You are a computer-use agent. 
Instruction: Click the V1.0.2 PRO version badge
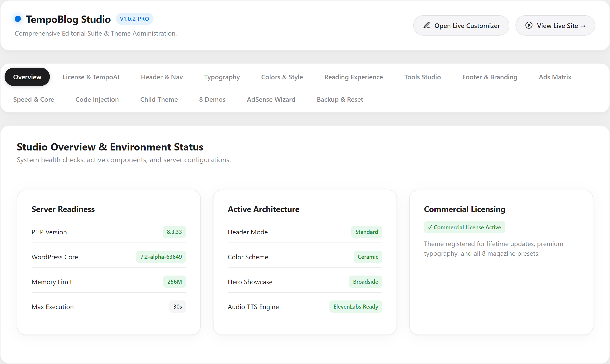pyautogui.click(x=134, y=19)
